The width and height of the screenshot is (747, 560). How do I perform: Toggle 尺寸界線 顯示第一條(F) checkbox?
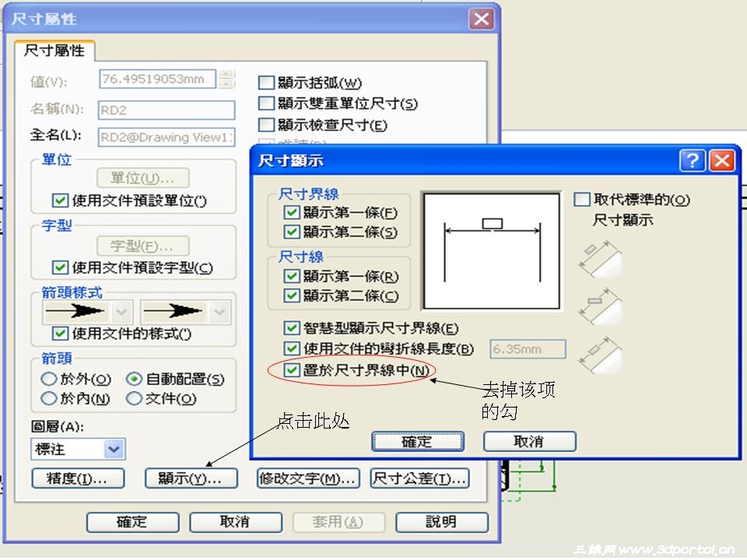[292, 212]
